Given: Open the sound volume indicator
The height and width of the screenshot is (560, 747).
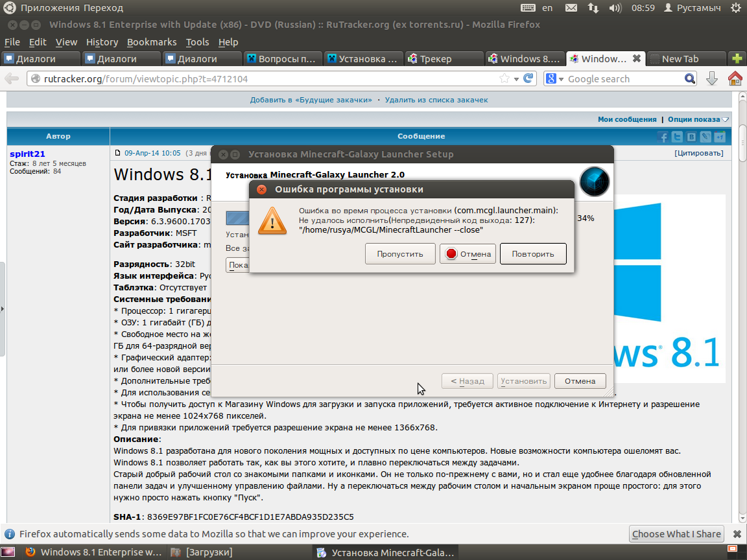Looking at the screenshot, I should point(615,8).
